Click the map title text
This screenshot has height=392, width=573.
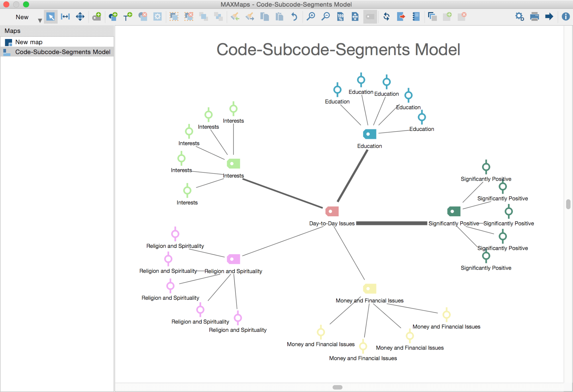click(x=338, y=49)
